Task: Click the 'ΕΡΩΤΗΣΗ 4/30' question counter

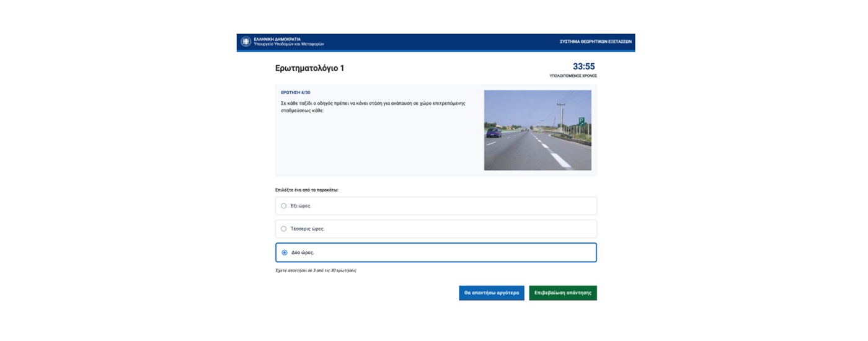Action: point(296,93)
